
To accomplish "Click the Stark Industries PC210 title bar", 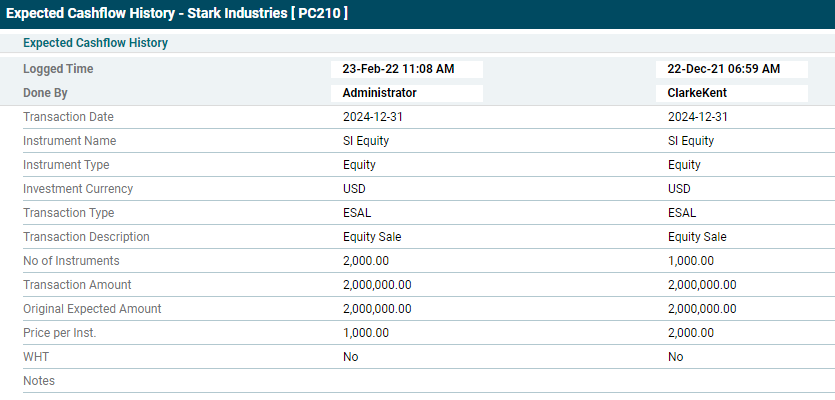I will click(x=178, y=14).
